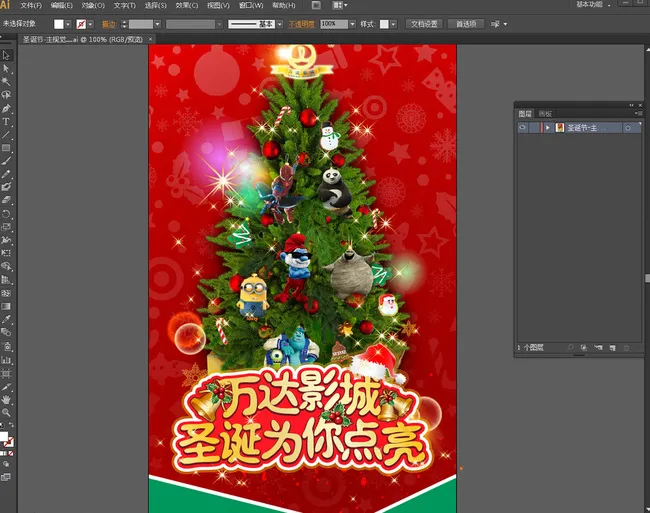Click the delete layer trash icon
The image size is (650, 513).
626,347
